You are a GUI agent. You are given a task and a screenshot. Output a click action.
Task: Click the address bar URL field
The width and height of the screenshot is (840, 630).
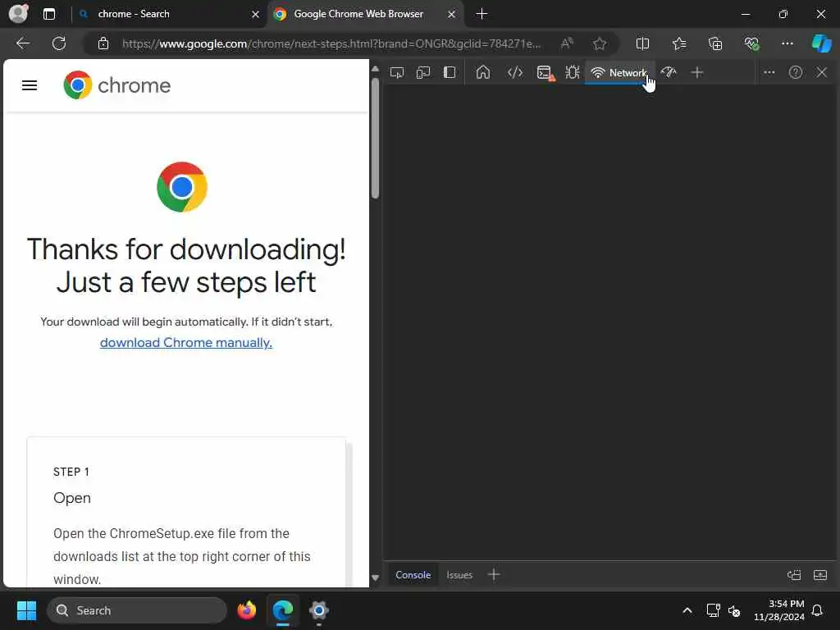331,43
